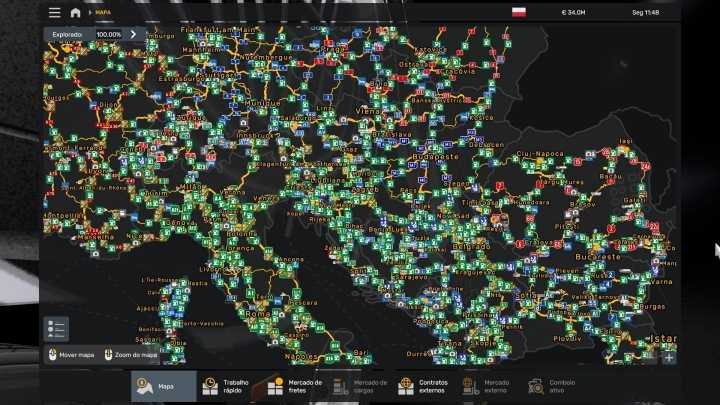Select the Bolonha city label
The image size is (720, 405).
tap(242, 234)
